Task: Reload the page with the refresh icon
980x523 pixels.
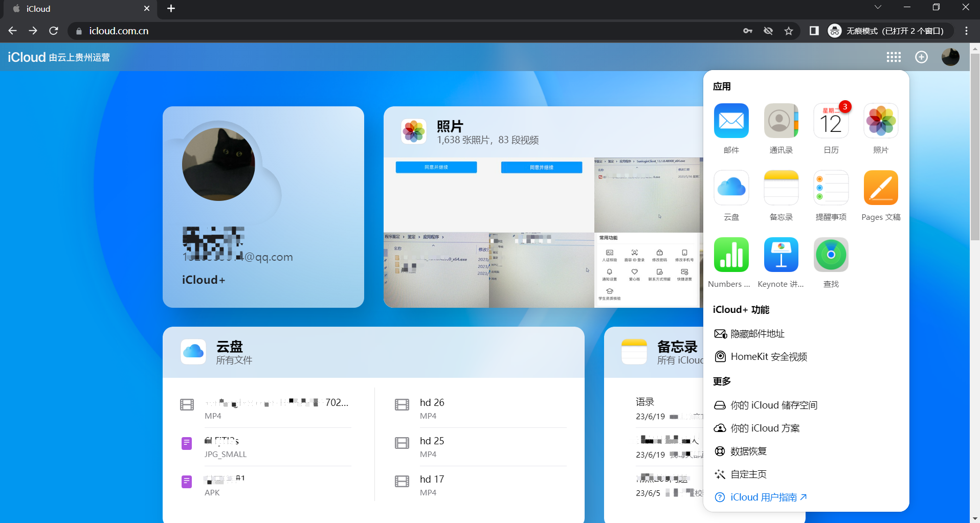Action: click(54, 31)
